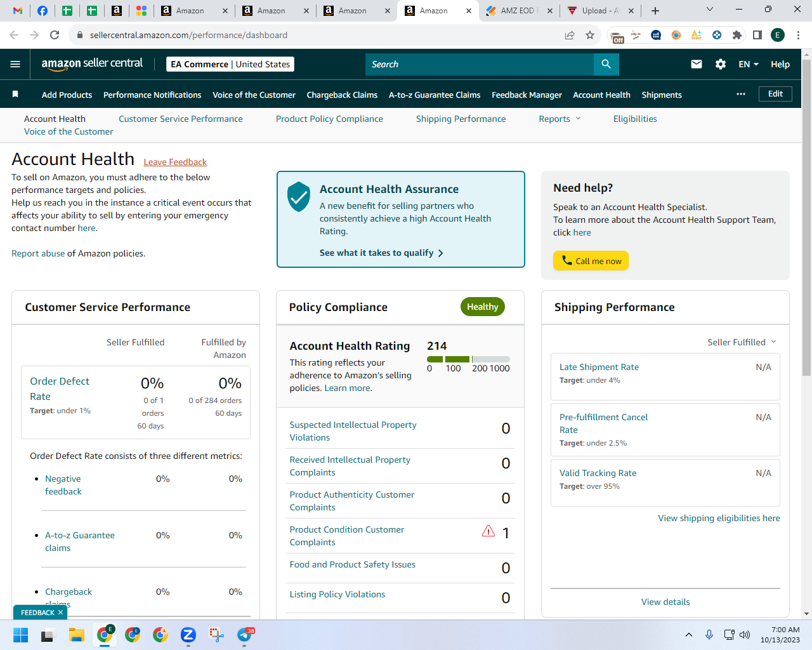Open the Windows Start menu
The image size is (812, 650).
click(20, 635)
